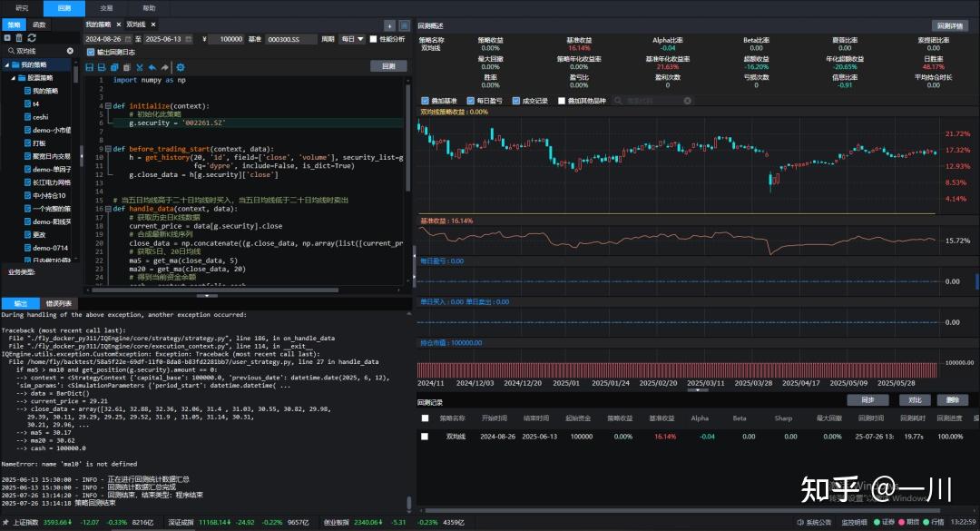Open the 周期 每日 dropdown
The width and height of the screenshot is (980, 531).
pos(350,39)
